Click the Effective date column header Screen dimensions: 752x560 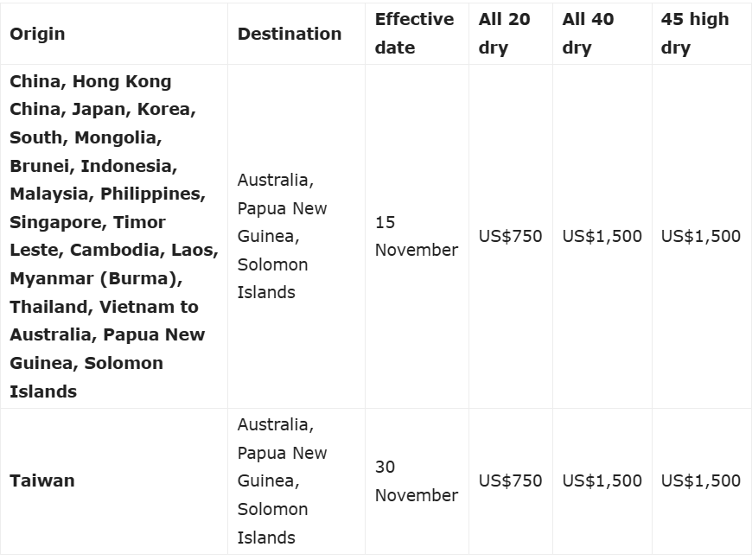tap(414, 33)
